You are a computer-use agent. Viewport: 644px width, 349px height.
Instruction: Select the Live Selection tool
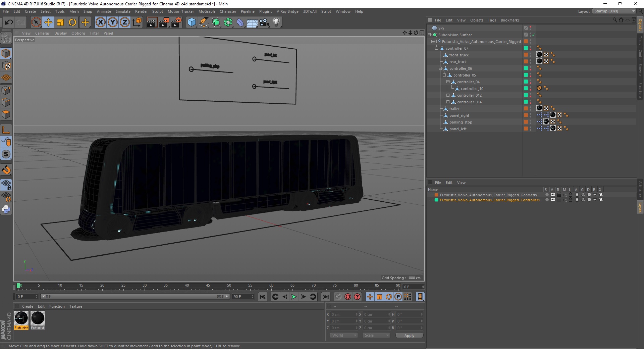click(36, 22)
